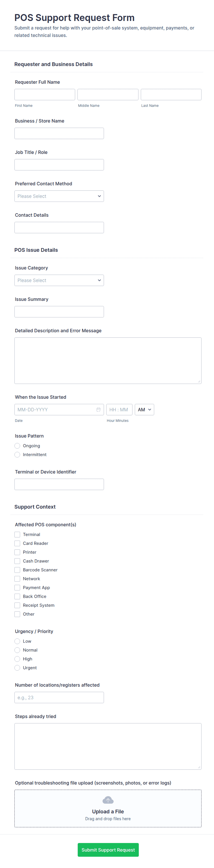The image size is (214, 868).
Task: Check the Payment App checkbox
Action: pos(17,587)
